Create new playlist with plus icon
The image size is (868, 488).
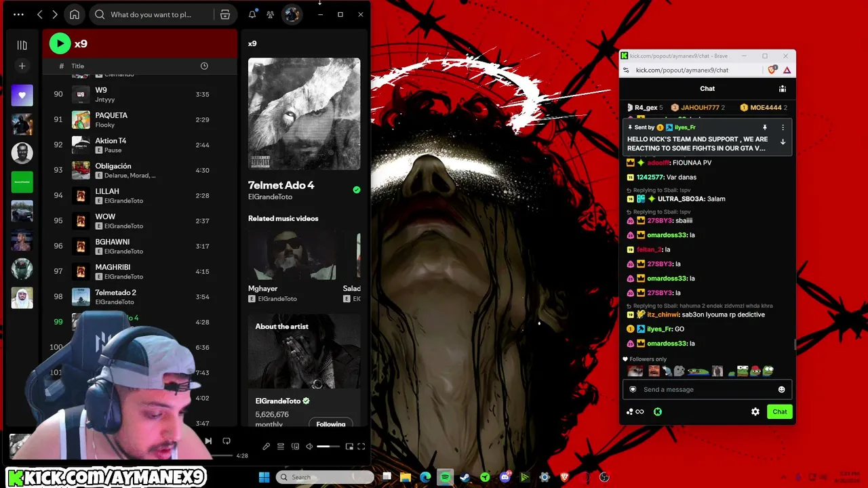(x=22, y=66)
